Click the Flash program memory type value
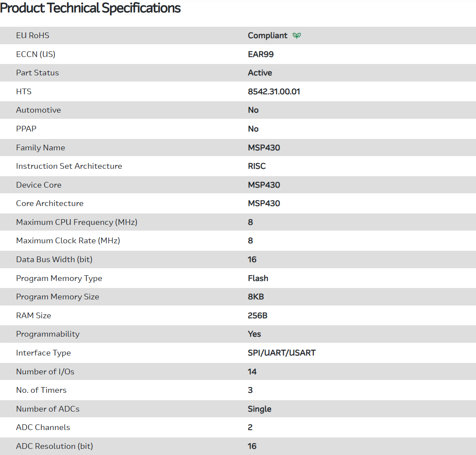The width and height of the screenshot is (476, 455). [258, 278]
